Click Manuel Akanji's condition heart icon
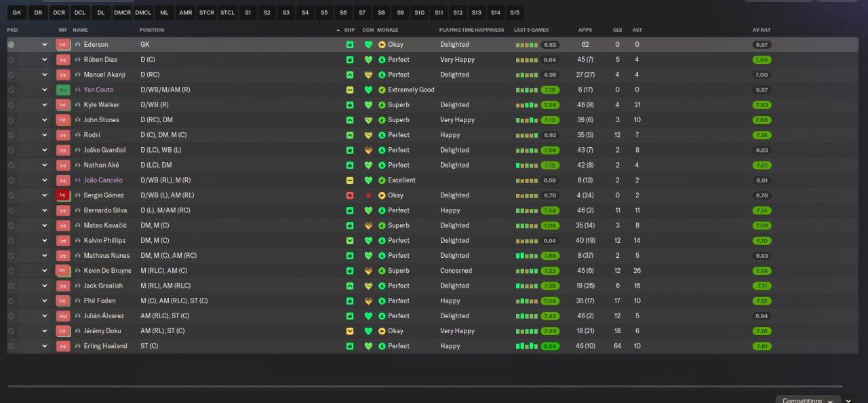The width and height of the screenshot is (868, 403). (x=368, y=75)
